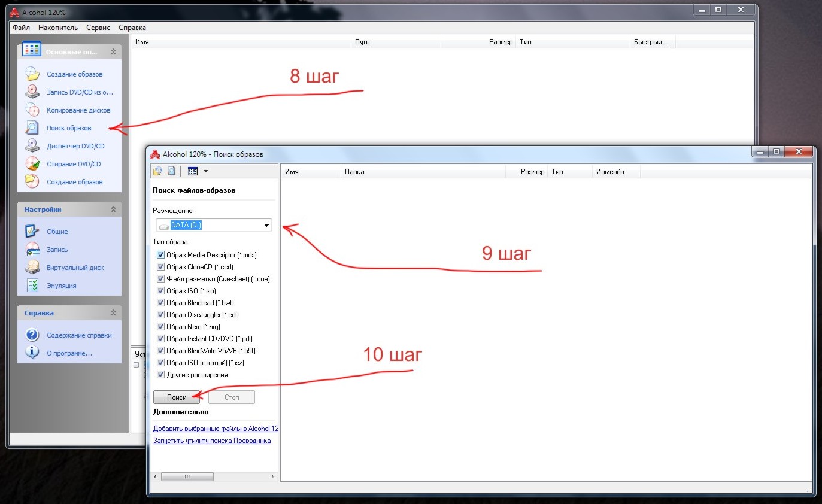Screen dimensions: 822x504
Task: Click the Поиск search button
Action: tap(177, 397)
